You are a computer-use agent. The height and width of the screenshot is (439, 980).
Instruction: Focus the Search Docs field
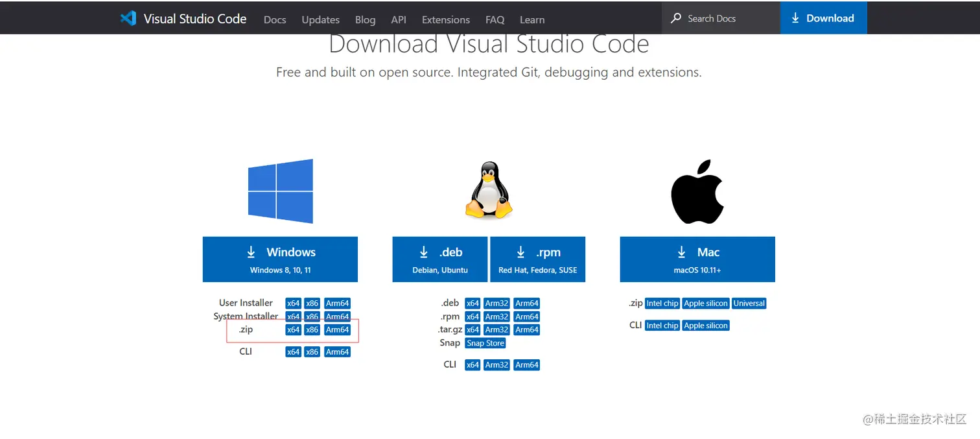(721, 18)
